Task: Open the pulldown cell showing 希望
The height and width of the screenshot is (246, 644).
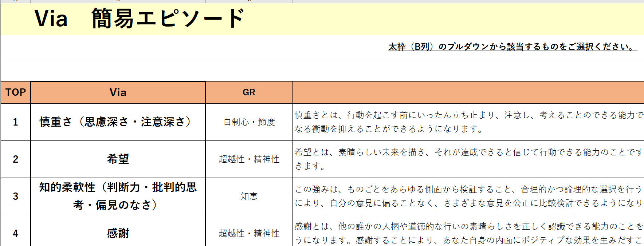Action: (x=118, y=159)
